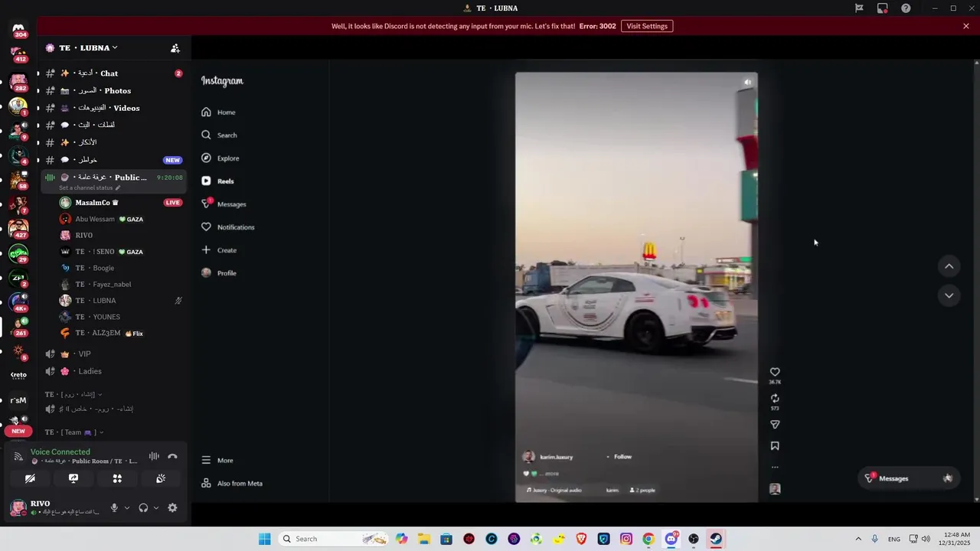The height and width of the screenshot is (551, 980).
Task: Open Instagram Notifications item
Action: click(x=227, y=227)
